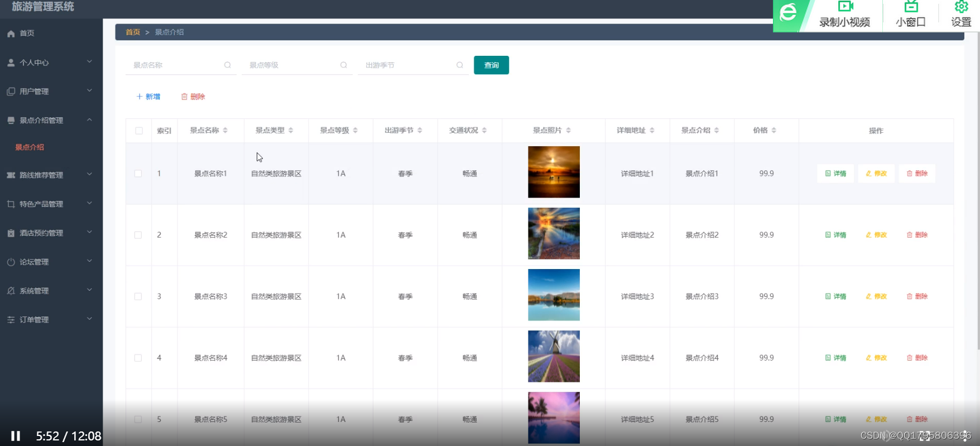Expand the 论坛管理 menu chevron
The height and width of the screenshot is (446, 980).
tap(89, 262)
